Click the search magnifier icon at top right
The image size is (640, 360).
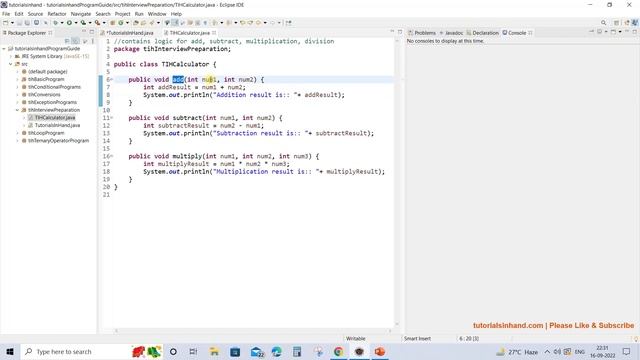click(x=603, y=23)
